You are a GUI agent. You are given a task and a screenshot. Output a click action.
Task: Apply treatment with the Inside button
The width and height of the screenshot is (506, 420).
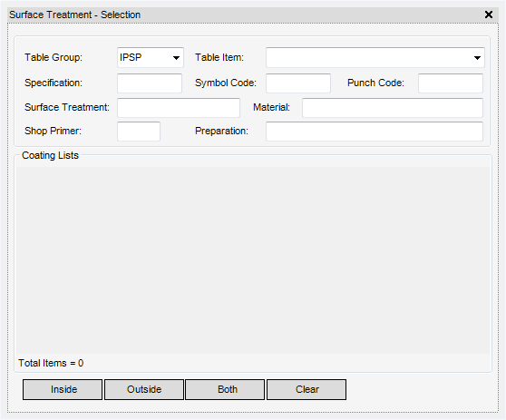coord(63,390)
